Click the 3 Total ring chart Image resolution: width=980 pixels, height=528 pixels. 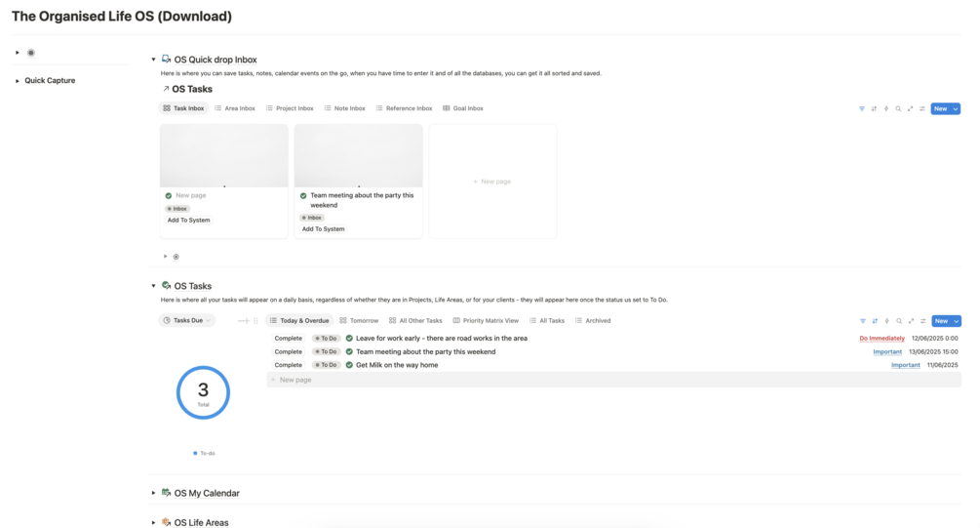tap(203, 392)
